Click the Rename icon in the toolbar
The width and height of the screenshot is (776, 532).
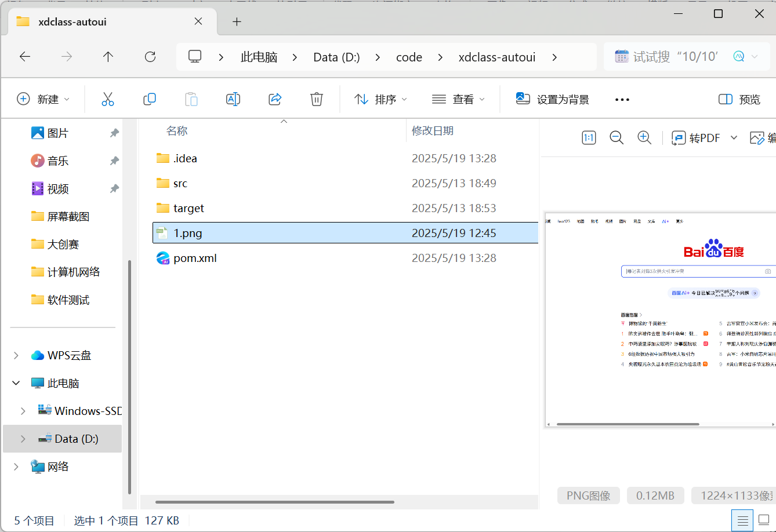point(233,99)
